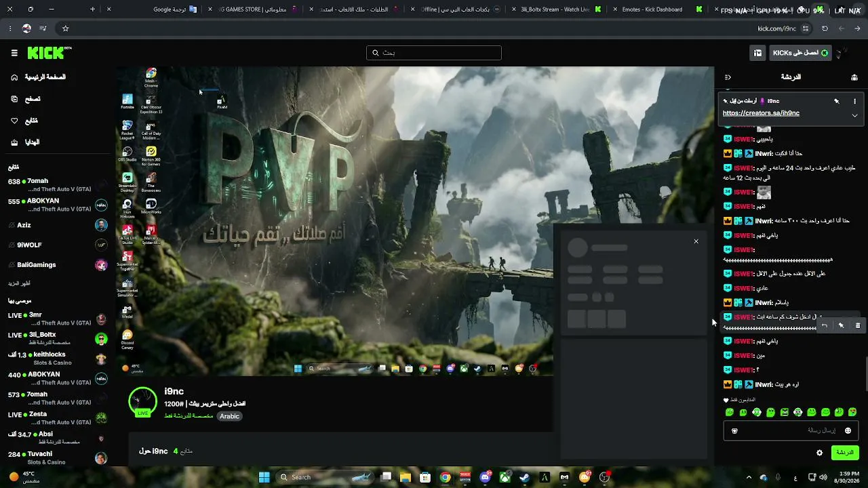
Task: Collapse the chat panel arrow icon
Action: 728,77
